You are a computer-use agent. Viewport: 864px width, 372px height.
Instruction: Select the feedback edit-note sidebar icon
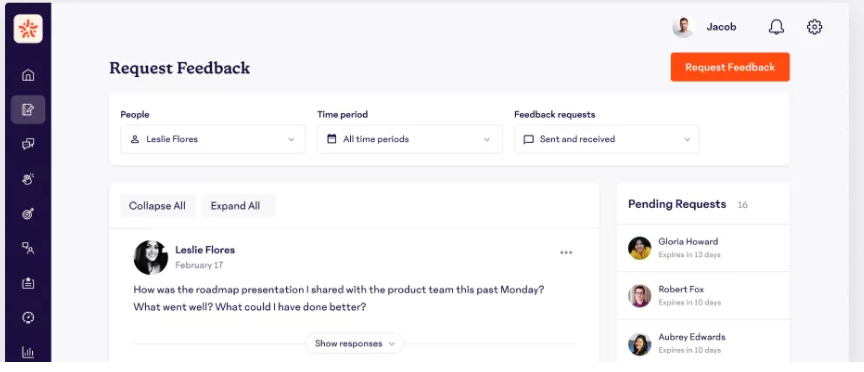tap(28, 109)
